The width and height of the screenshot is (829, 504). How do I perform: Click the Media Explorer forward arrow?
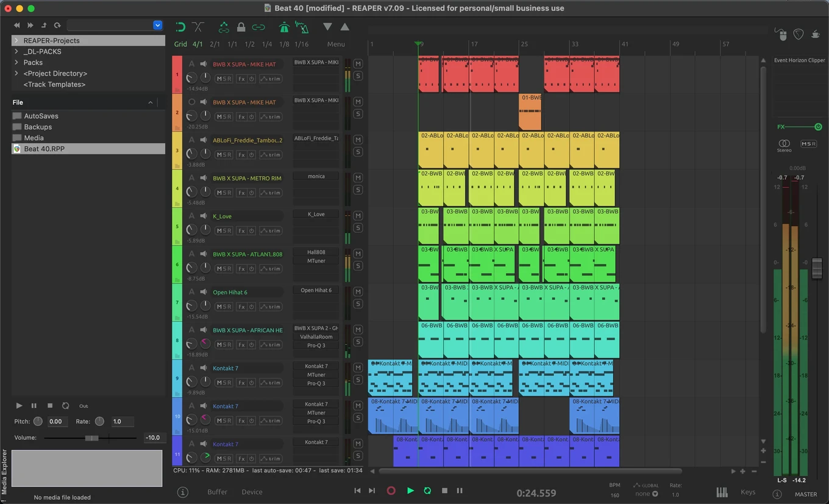30,25
